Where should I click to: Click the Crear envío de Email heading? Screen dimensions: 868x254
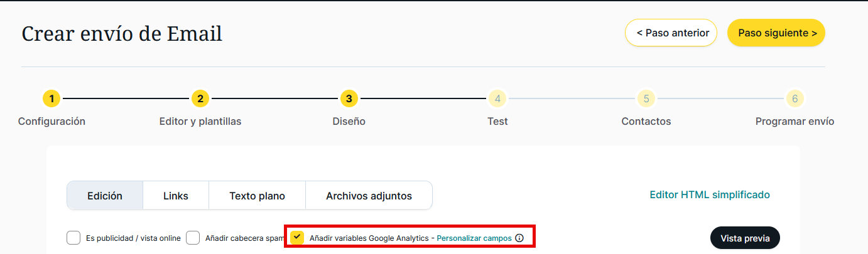[122, 33]
